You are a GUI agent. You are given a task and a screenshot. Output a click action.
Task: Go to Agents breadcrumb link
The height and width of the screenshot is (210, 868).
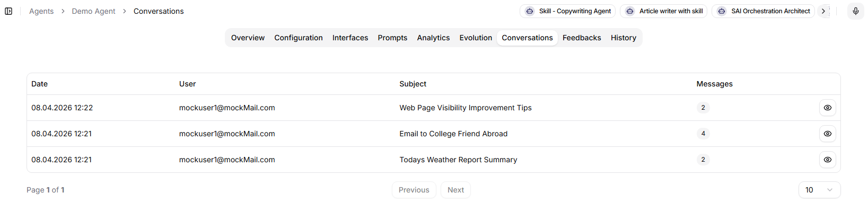tap(41, 11)
